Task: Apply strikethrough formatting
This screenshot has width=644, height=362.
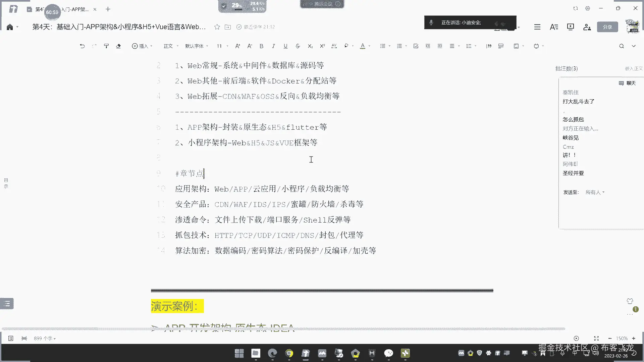Action: click(298, 46)
